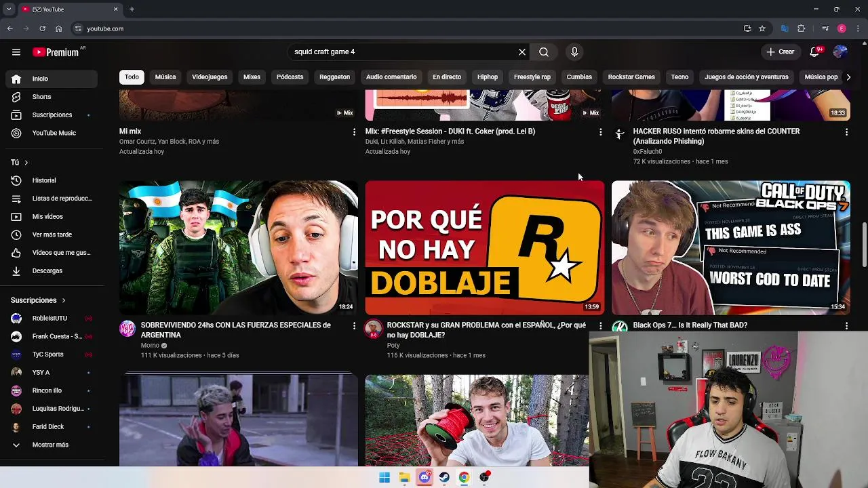The image size is (868, 488).
Task: Select the Mixes filter chip
Action: pyautogui.click(x=252, y=77)
